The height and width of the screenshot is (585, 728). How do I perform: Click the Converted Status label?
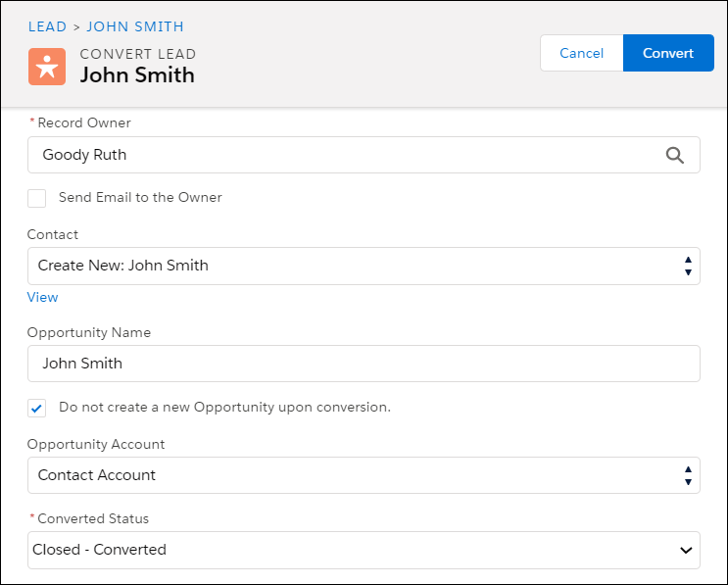[x=93, y=518]
